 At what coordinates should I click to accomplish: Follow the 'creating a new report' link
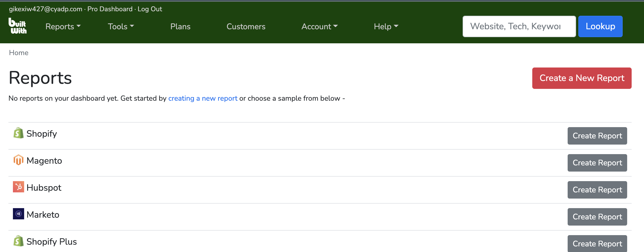click(x=203, y=98)
